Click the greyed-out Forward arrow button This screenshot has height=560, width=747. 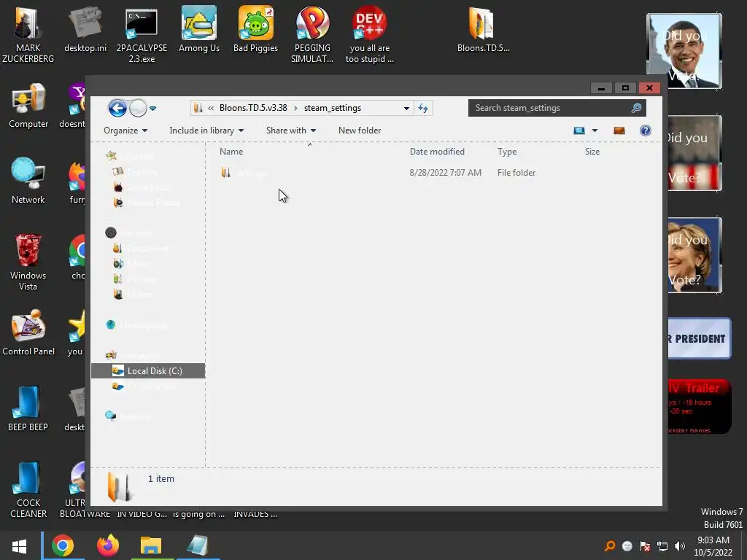click(138, 108)
